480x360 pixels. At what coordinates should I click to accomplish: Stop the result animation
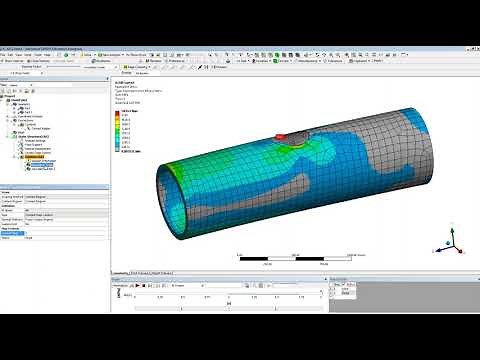[144, 286]
